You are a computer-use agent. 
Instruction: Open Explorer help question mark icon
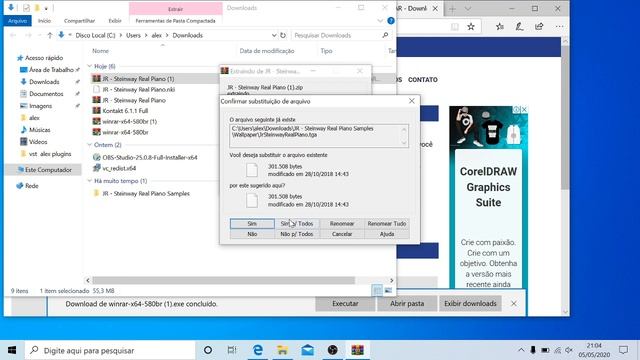pos(391,21)
